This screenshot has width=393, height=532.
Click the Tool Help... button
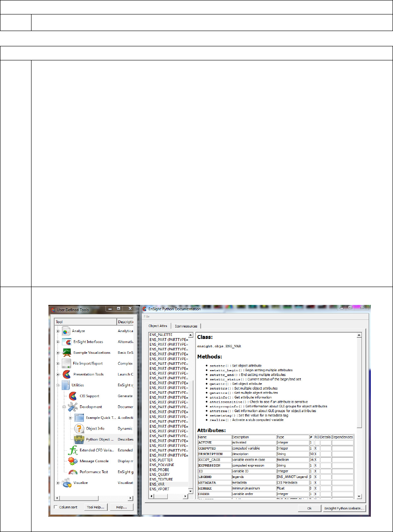pos(95,507)
